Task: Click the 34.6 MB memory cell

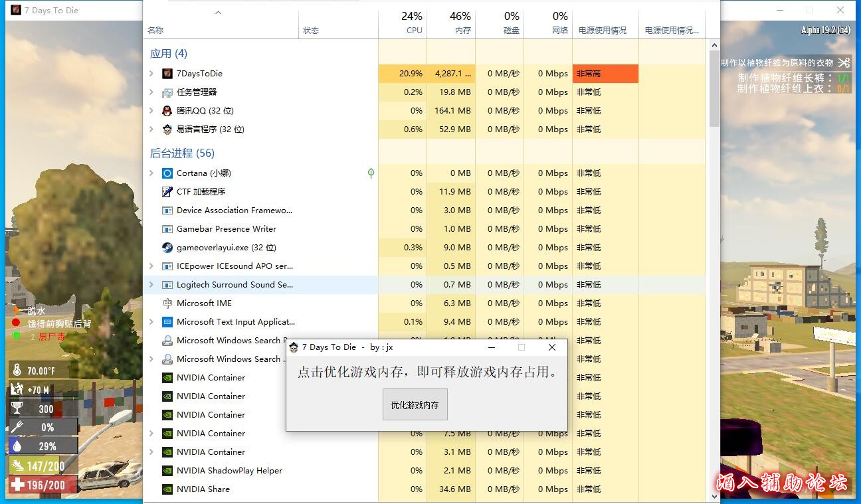Action: click(451, 489)
